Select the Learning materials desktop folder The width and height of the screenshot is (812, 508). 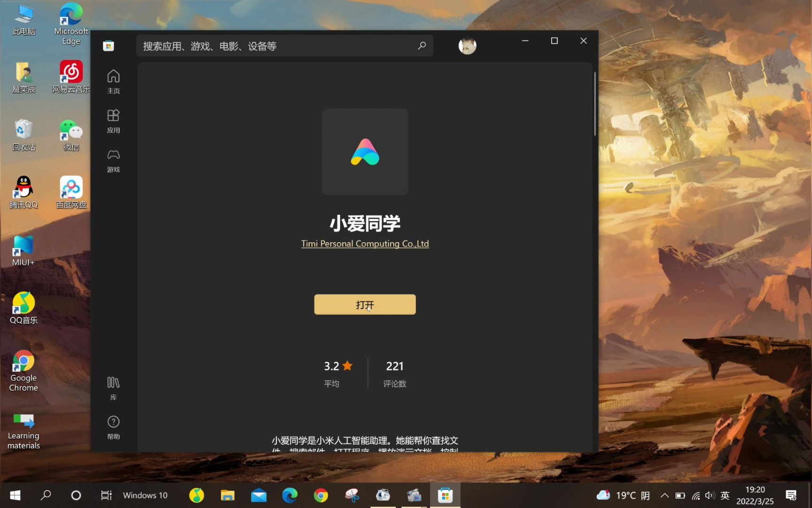tap(23, 431)
